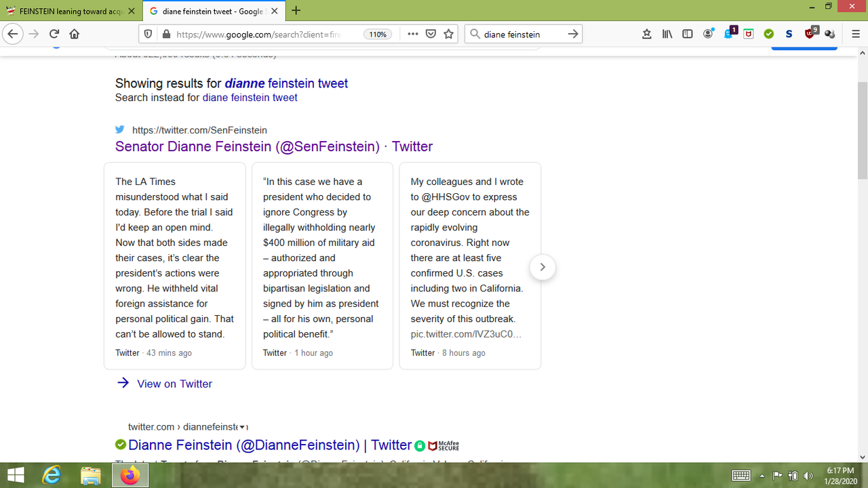
Task: Close the FEINSTEIN leaning toward tab
Action: pyautogui.click(x=131, y=12)
